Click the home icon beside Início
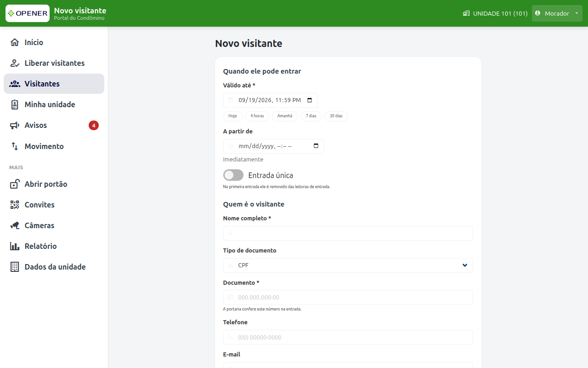 pos(15,42)
